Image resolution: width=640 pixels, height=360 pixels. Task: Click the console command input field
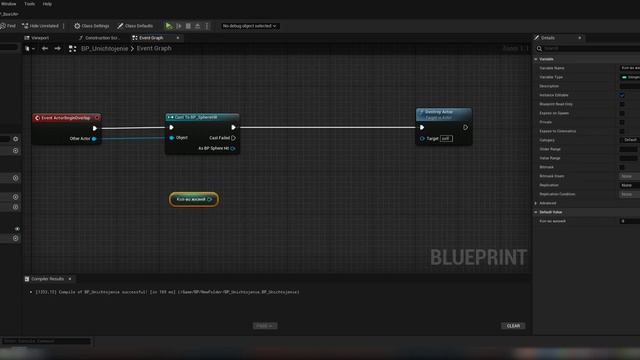pyautogui.click(x=46, y=341)
